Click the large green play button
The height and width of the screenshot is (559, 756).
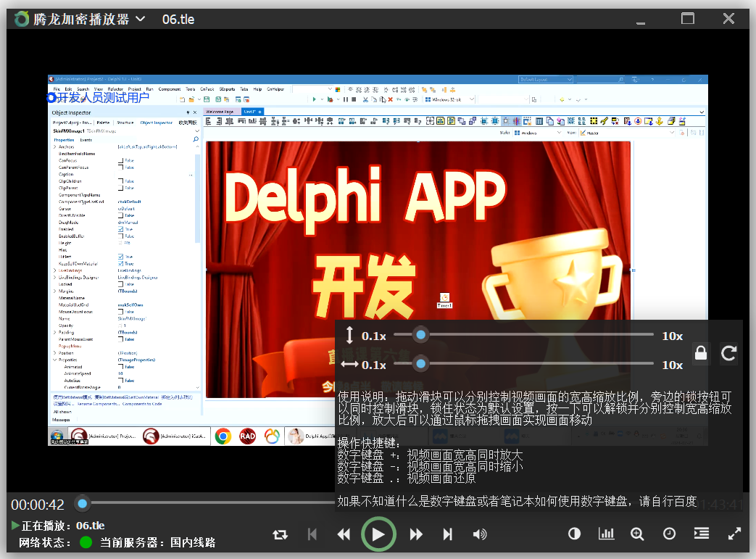[x=378, y=534]
